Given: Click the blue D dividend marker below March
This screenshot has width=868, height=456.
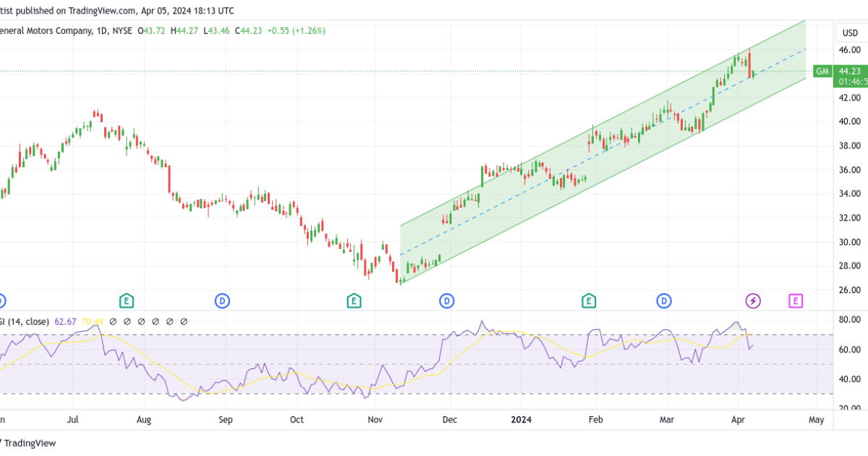Looking at the screenshot, I should (x=664, y=301).
